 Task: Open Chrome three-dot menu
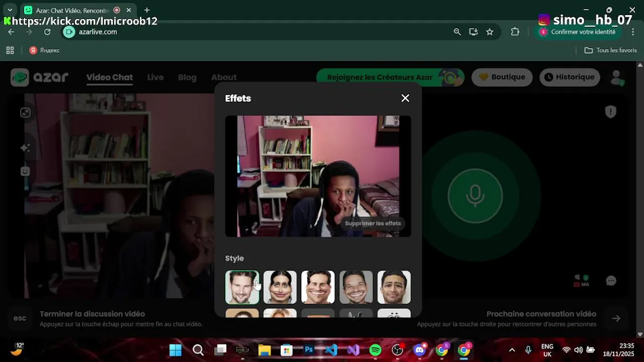633,32
